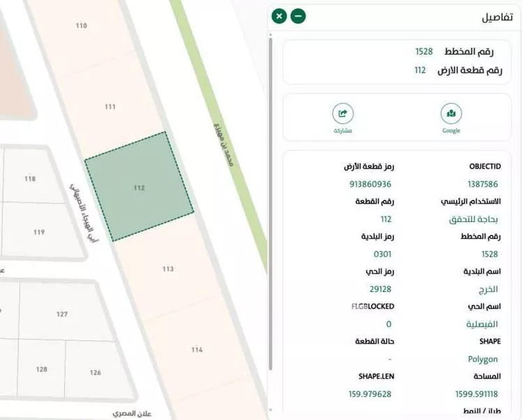
Task: Collapse the details panel using minus icon
Action: (298, 15)
